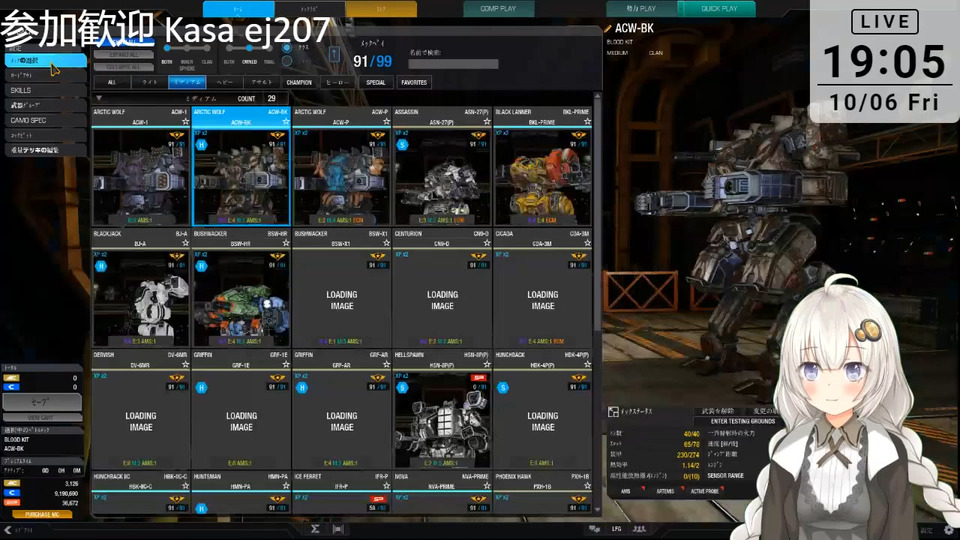Switch to the ヘビー tab
Image resolution: width=960 pixels, height=540 pixels.
pyautogui.click(x=225, y=82)
